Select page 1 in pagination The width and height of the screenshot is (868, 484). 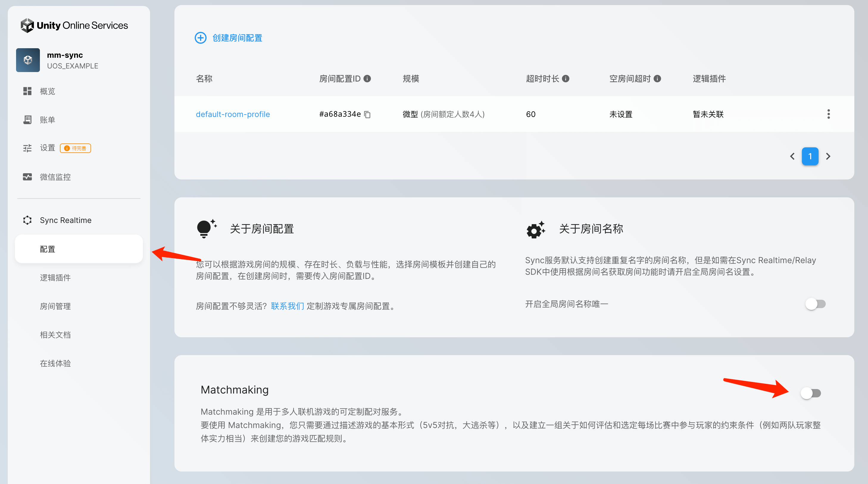[810, 156]
